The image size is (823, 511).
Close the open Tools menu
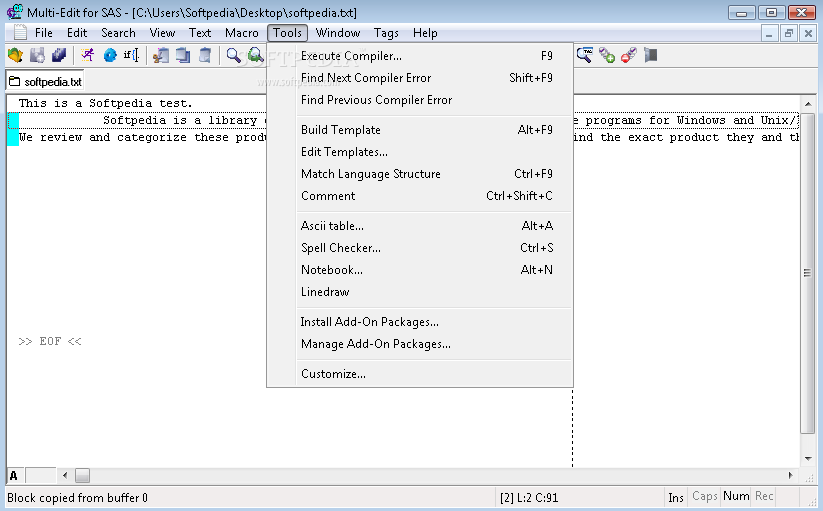click(x=287, y=33)
